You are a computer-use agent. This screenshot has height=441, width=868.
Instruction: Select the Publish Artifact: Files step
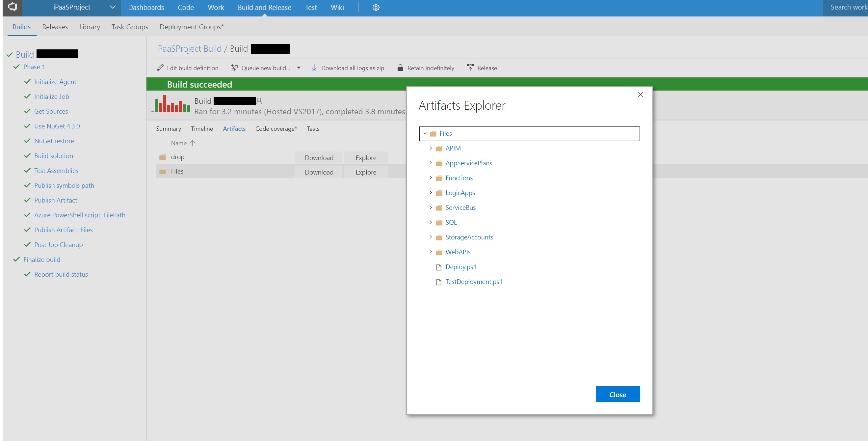63,230
